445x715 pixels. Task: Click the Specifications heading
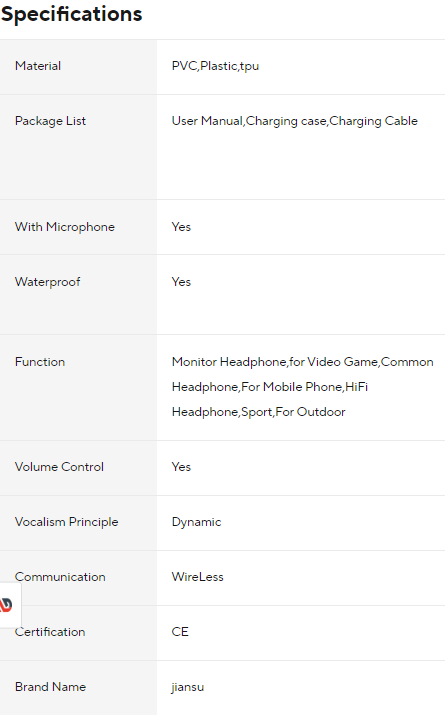pos(72,14)
